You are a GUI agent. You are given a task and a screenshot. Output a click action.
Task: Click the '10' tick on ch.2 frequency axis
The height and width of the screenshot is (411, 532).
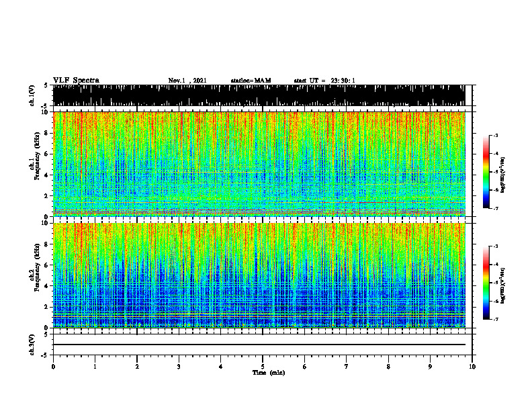[x=45, y=223]
